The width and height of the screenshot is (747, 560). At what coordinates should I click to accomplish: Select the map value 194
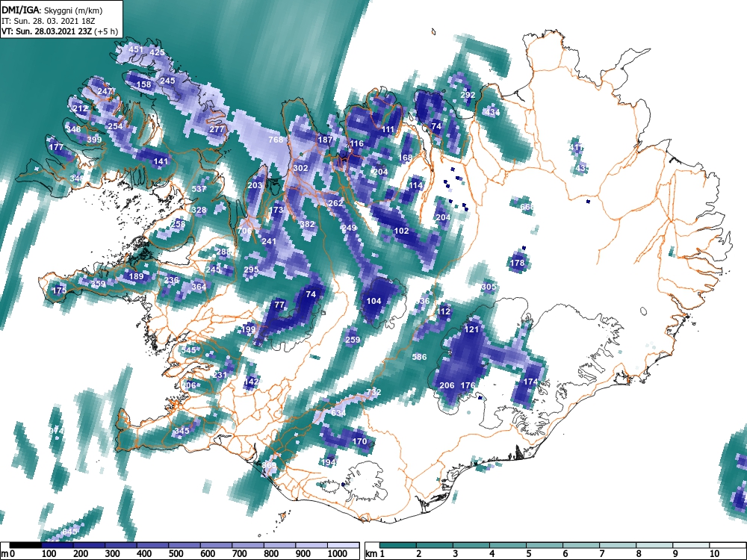tap(329, 462)
